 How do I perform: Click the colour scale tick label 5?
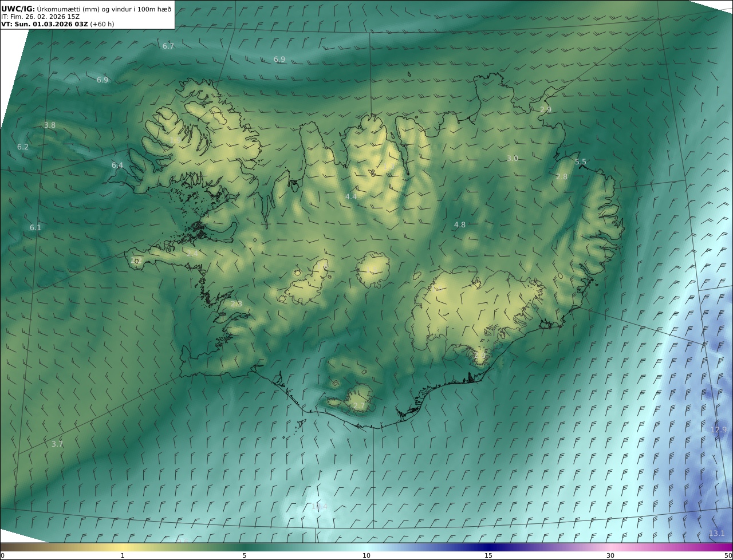[x=245, y=555]
